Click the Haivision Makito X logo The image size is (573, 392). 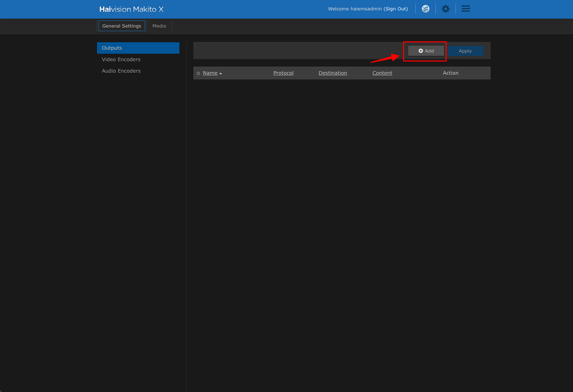pos(131,9)
